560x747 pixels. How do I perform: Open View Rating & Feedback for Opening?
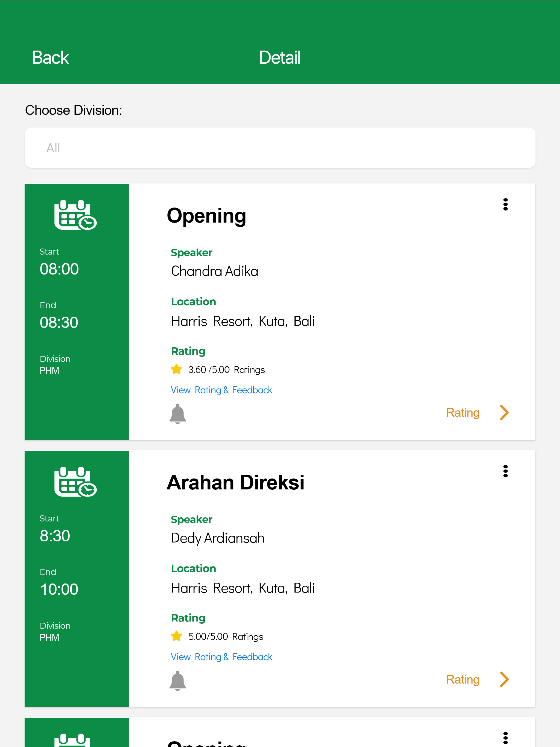pyautogui.click(x=221, y=390)
